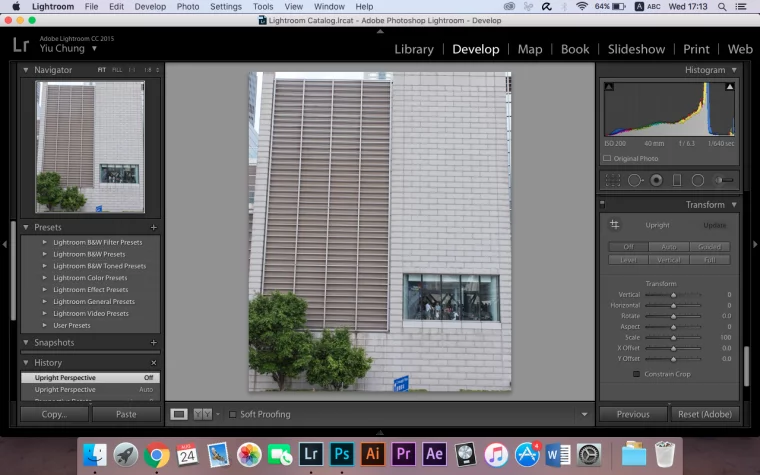Set Upright mode to Auto
The image size is (760, 475).
(x=669, y=247)
